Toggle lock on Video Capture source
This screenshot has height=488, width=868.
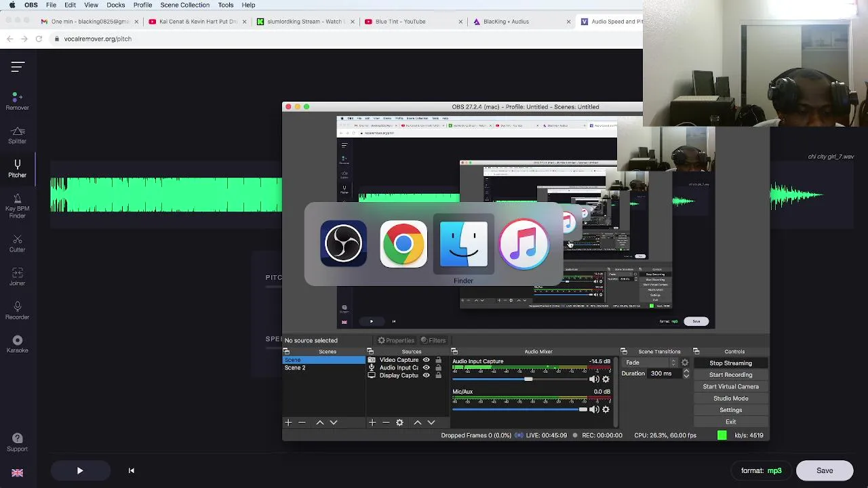(438, 360)
